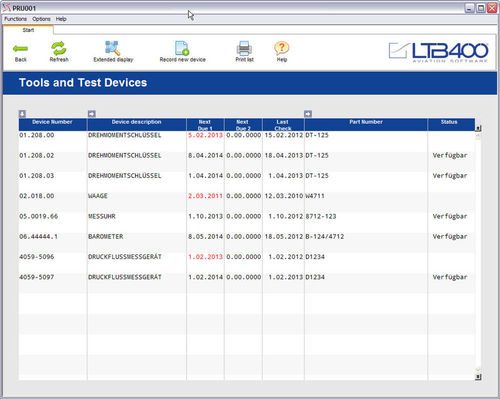Click the WAAGE device description
Screen dimensions: 500x399
tap(98, 196)
